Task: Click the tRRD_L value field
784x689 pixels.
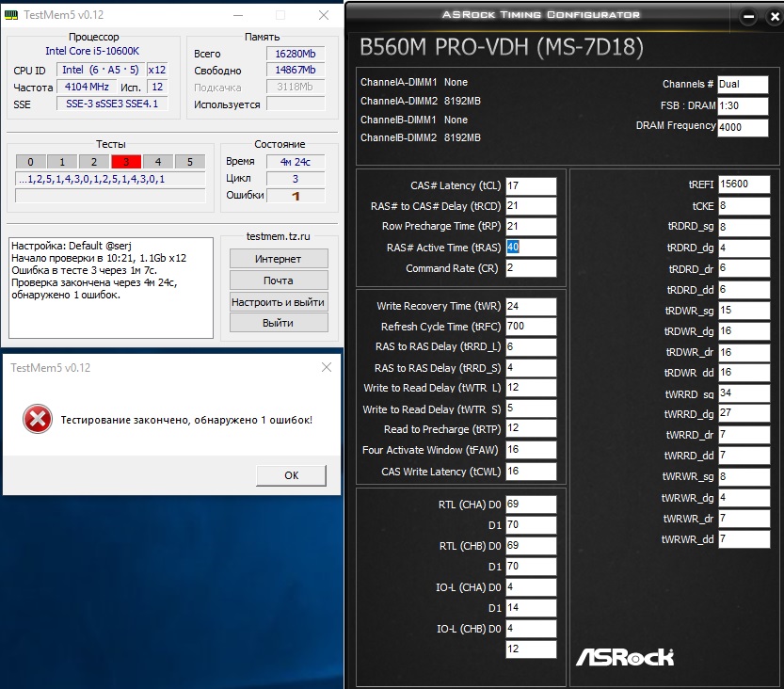Action: [531, 347]
